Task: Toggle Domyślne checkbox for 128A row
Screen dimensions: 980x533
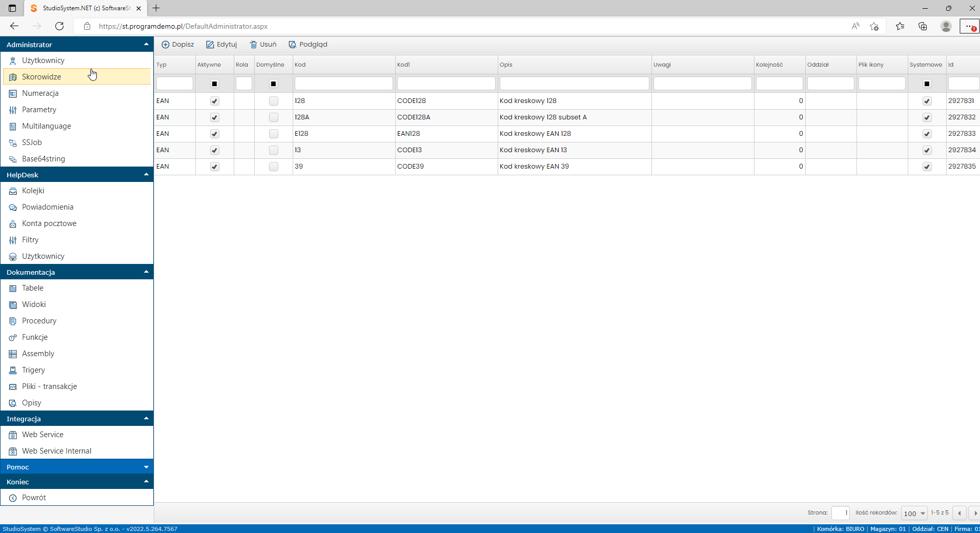Action: click(x=274, y=117)
